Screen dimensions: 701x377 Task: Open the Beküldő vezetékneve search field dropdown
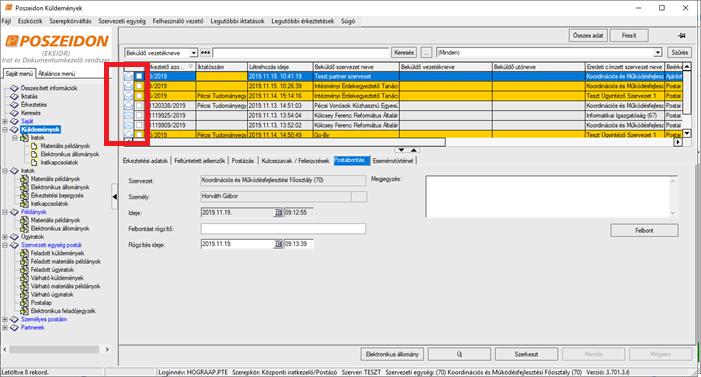coord(194,53)
